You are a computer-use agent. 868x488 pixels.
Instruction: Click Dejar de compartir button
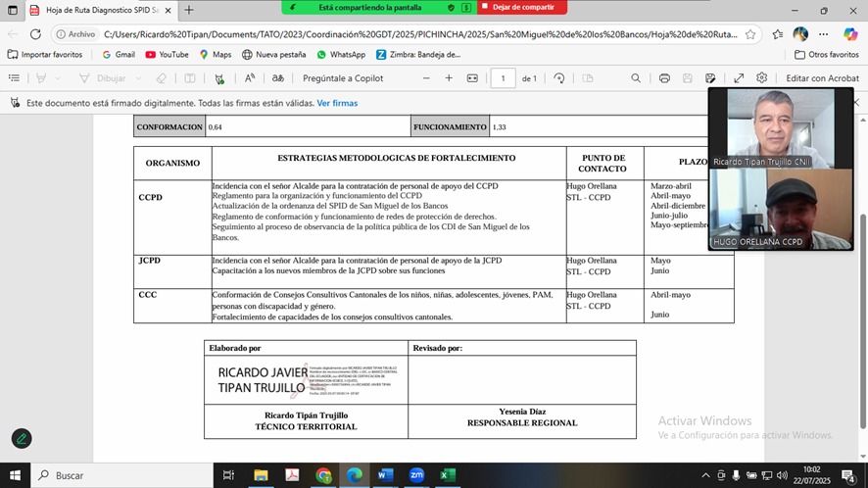[522, 7]
